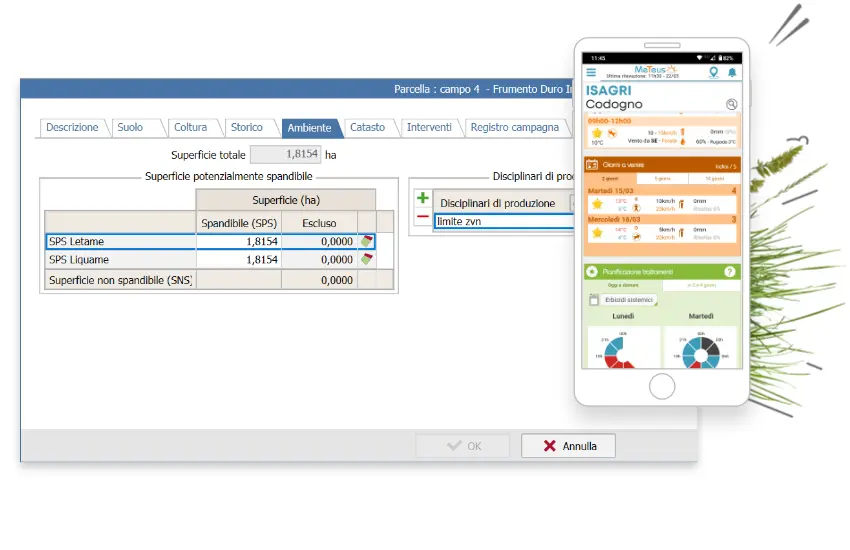Click the Annulla button
850x550 pixels.
click(568, 446)
